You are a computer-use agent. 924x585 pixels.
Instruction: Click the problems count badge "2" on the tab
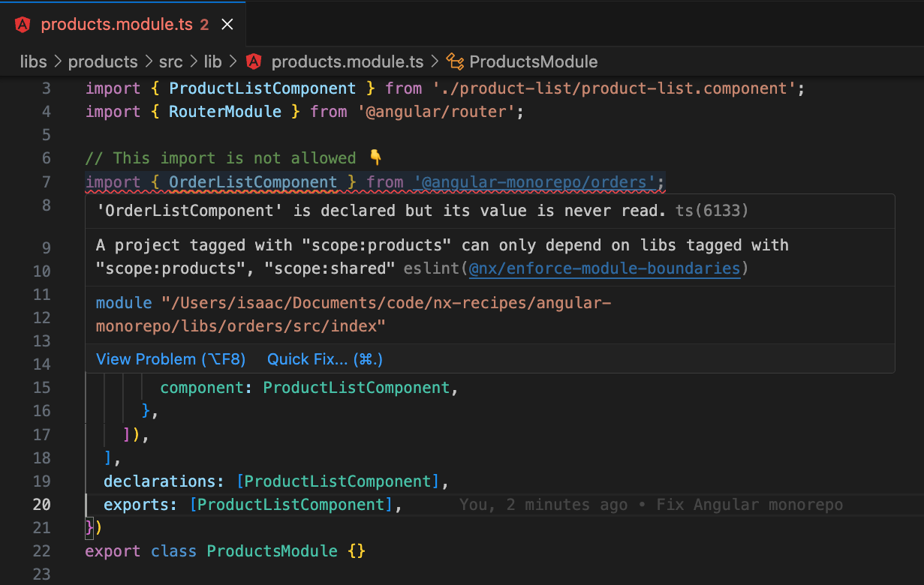pyautogui.click(x=206, y=25)
